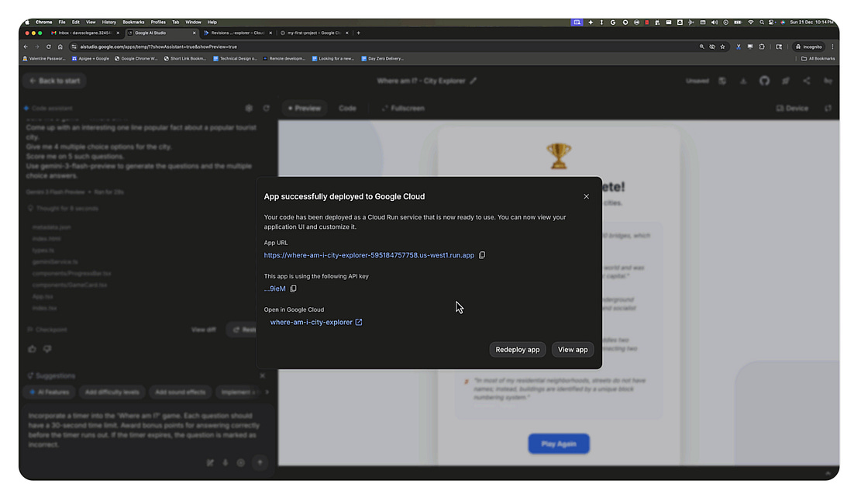Select the AI Features suggestion chip

click(50, 392)
